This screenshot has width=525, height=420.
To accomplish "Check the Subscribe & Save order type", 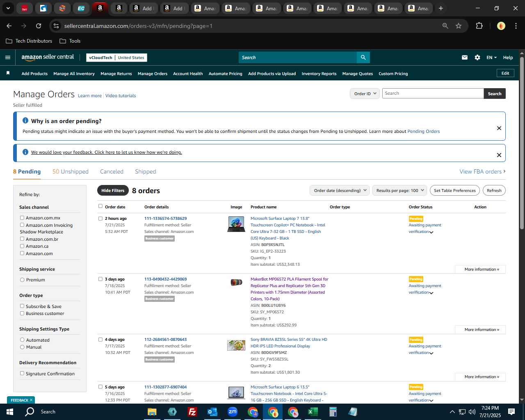I will tap(22, 306).
